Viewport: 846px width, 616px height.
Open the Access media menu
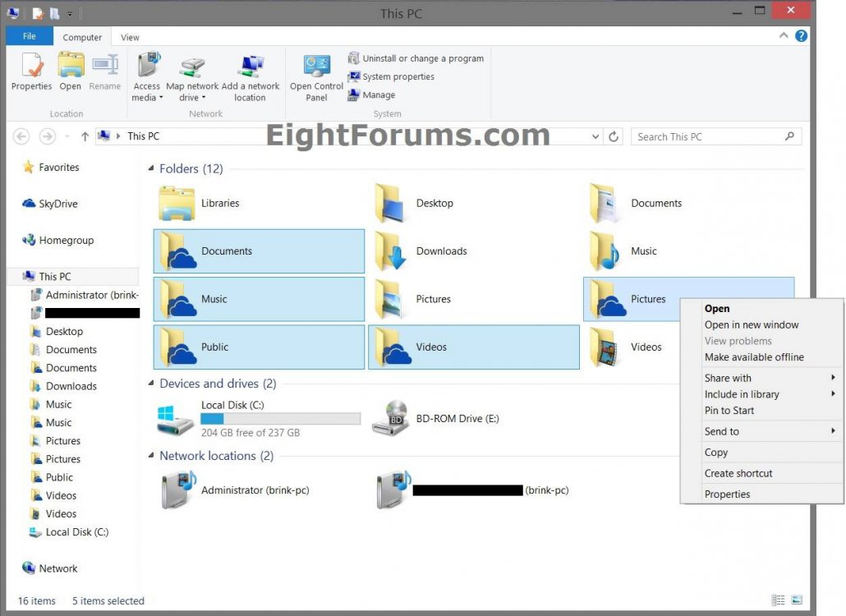(147, 77)
